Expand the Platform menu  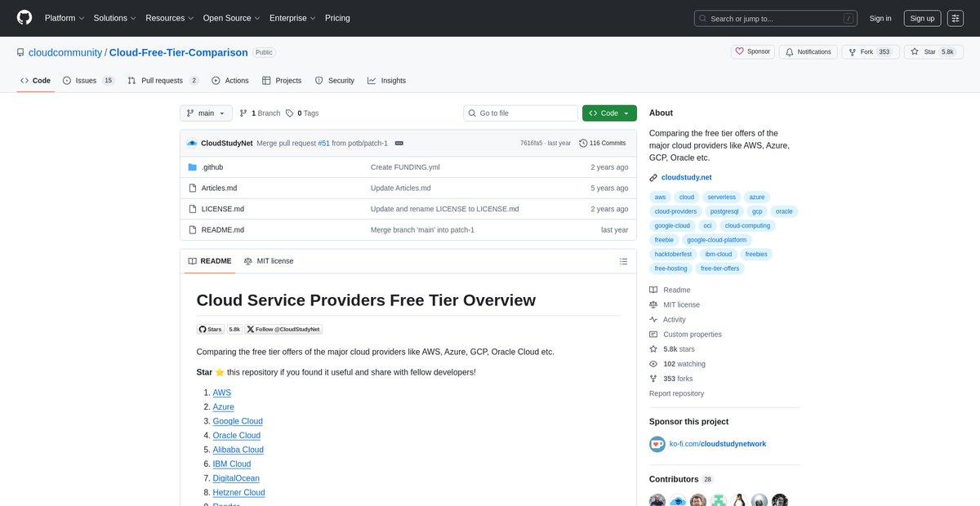tap(65, 18)
